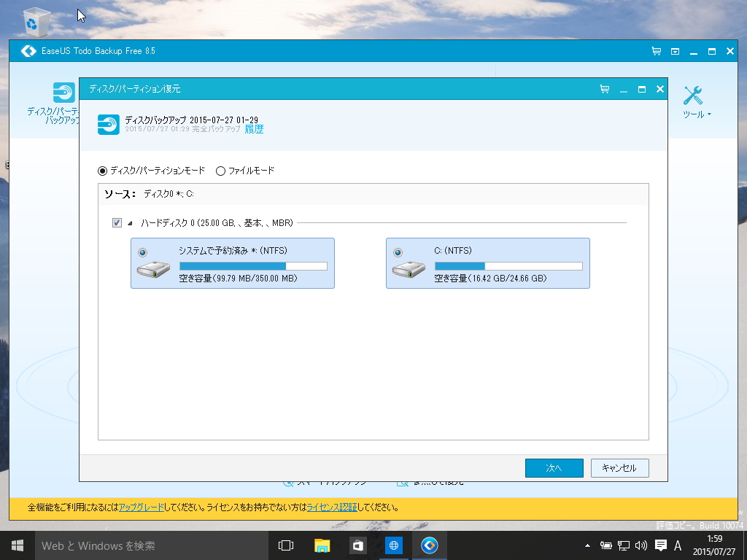This screenshot has width=747, height=560.
Task: Select ディスク/パーティションモード radio button
Action: click(x=102, y=171)
